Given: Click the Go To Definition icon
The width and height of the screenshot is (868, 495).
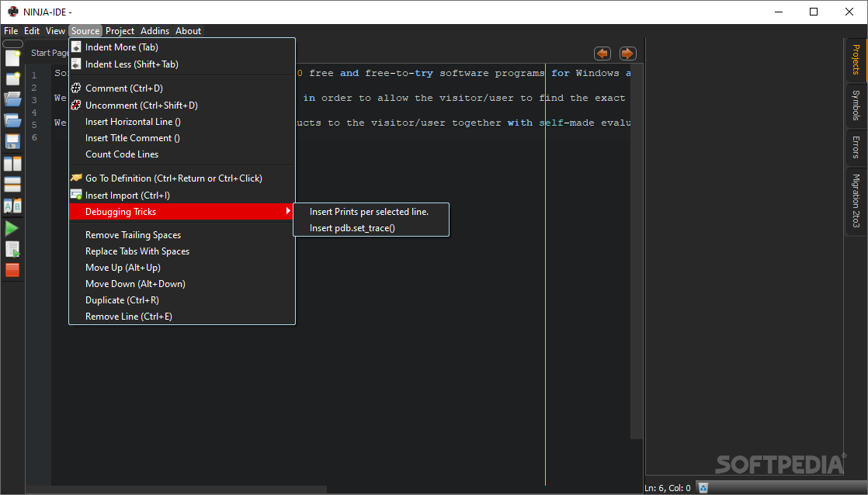Looking at the screenshot, I should tap(76, 178).
